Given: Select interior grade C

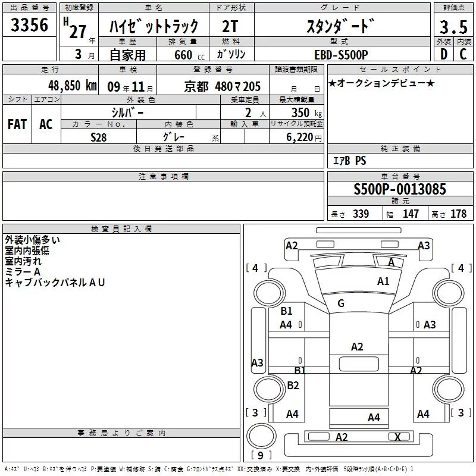Looking at the screenshot, I should click(463, 54).
